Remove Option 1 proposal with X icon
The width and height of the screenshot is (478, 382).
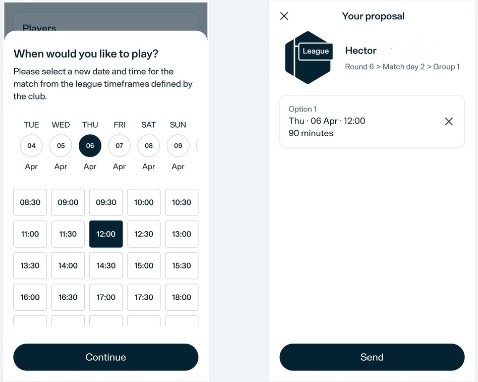click(449, 121)
